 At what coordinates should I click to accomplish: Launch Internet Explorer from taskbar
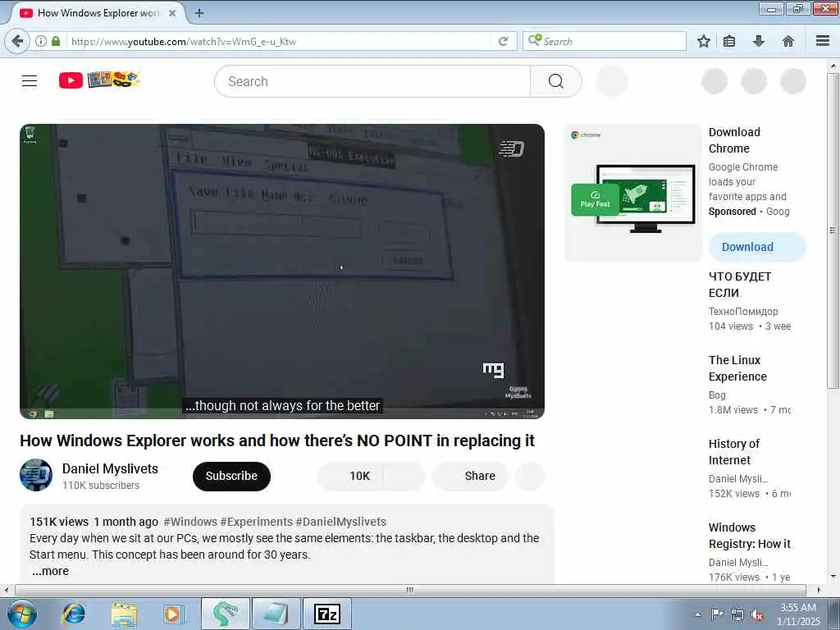click(73, 614)
